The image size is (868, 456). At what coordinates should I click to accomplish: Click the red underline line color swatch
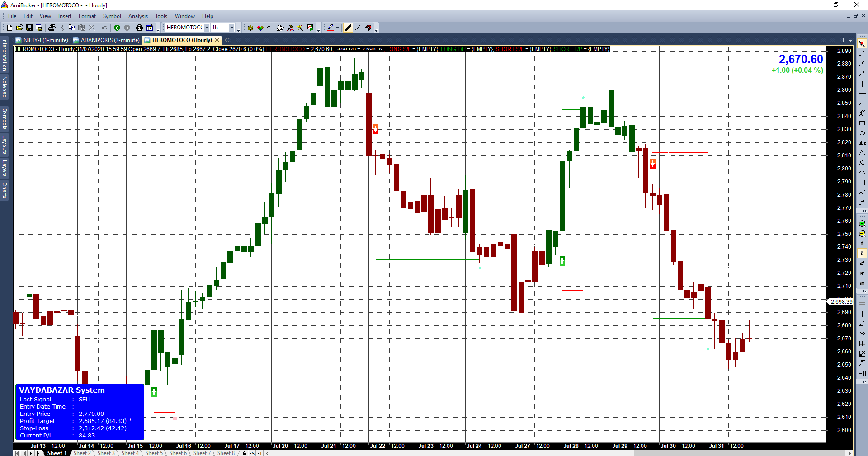point(330,28)
